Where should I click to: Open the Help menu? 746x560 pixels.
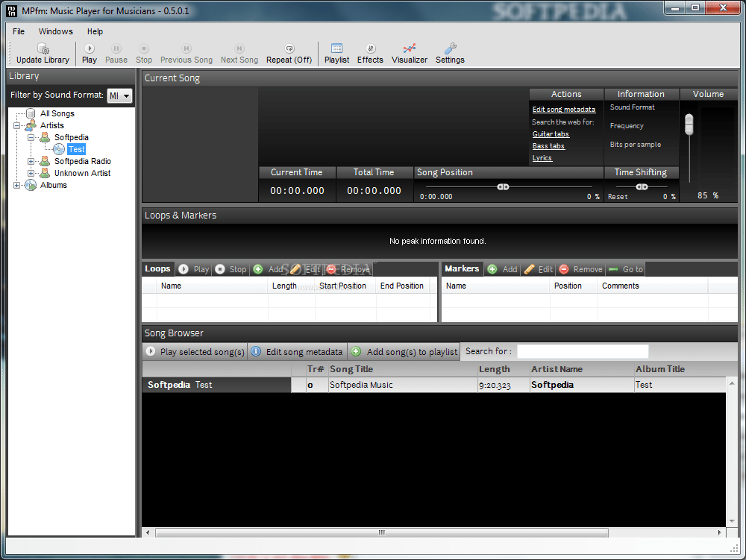(95, 31)
